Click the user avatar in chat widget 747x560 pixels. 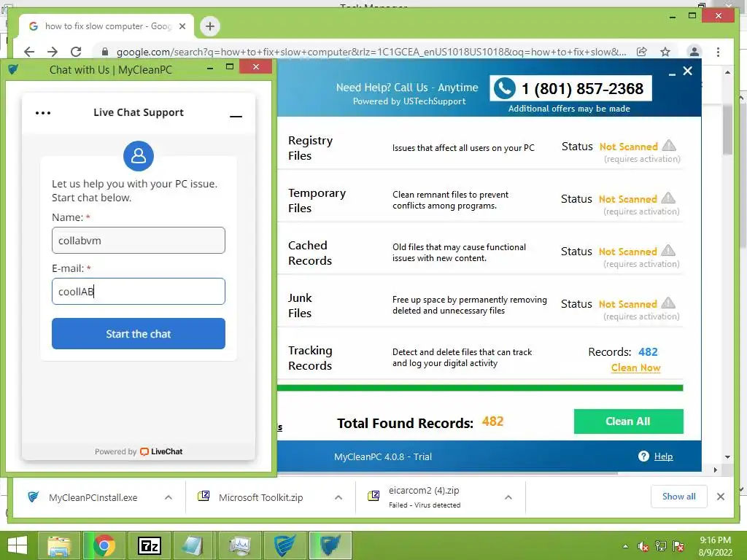point(138,156)
